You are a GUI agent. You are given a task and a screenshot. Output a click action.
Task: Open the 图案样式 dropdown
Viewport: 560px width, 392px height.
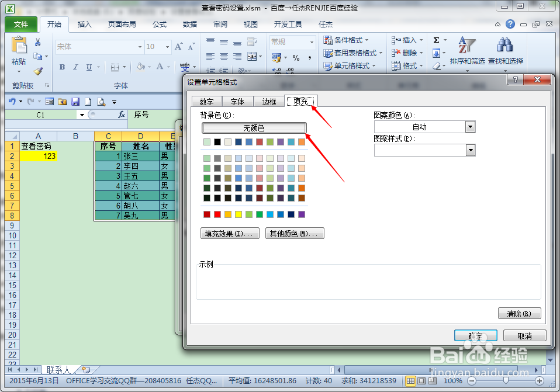(x=469, y=150)
